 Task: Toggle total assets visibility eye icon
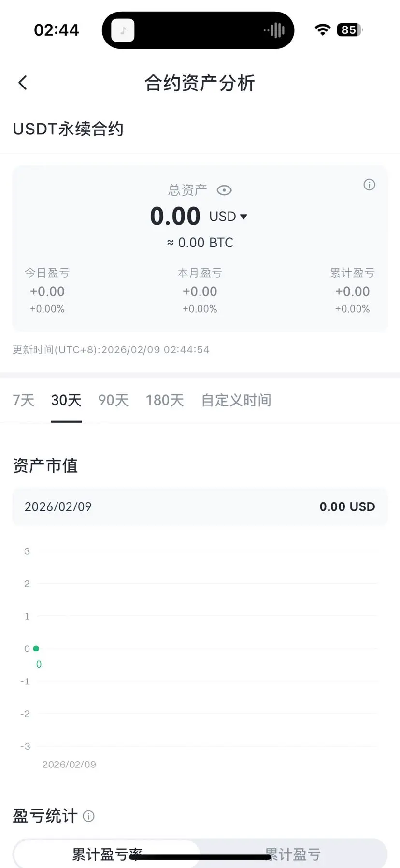[x=224, y=190]
